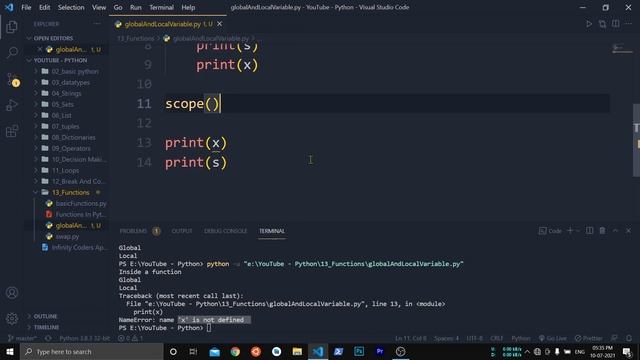
Task: Open the Manage gear icon
Action: pyautogui.click(x=12, y=318)
